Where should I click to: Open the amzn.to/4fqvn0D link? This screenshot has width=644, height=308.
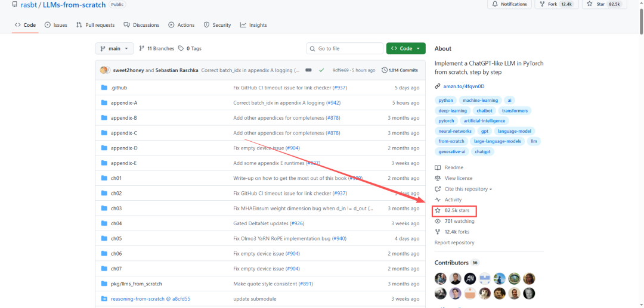[x=464, y=86]
